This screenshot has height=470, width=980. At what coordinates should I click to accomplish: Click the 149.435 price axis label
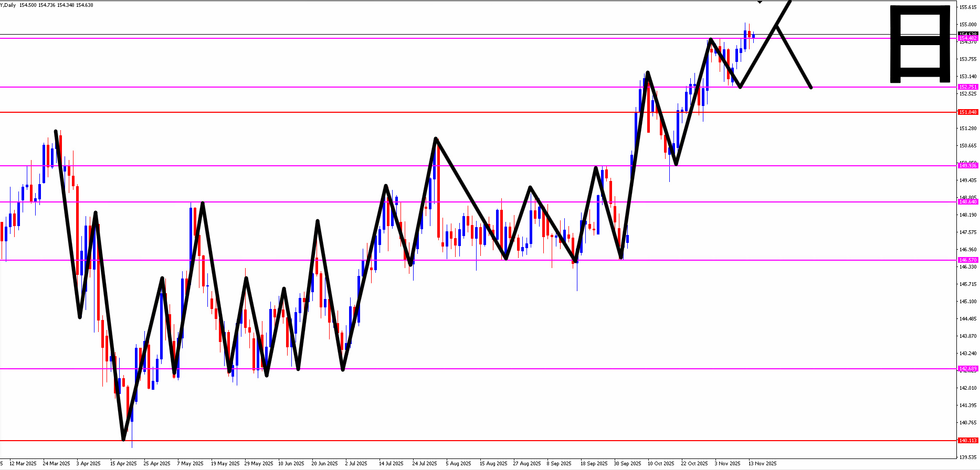968,180
